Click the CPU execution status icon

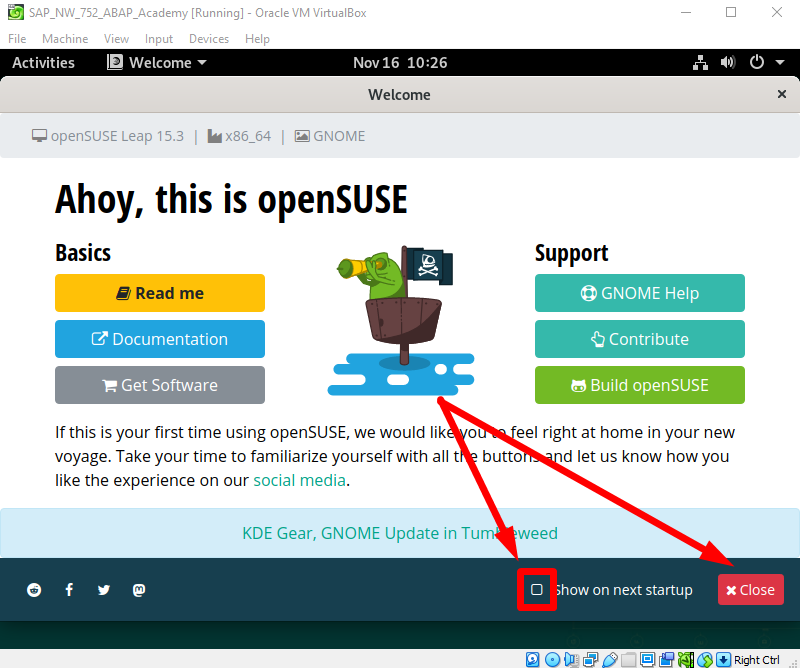686,659
